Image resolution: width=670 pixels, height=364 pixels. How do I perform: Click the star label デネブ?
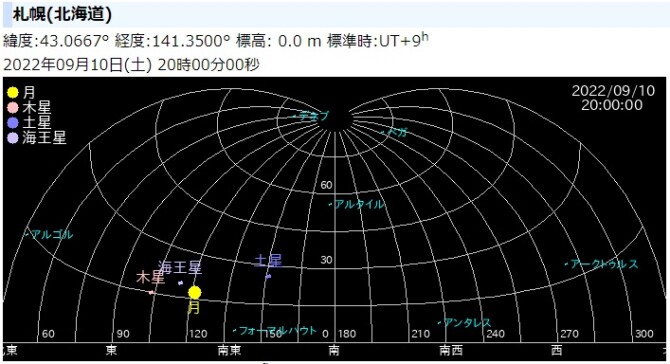click(x=314, y=116)
